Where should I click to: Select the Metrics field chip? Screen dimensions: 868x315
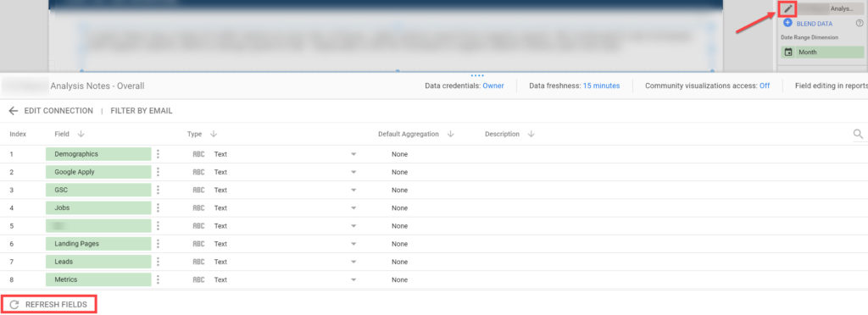98,279
